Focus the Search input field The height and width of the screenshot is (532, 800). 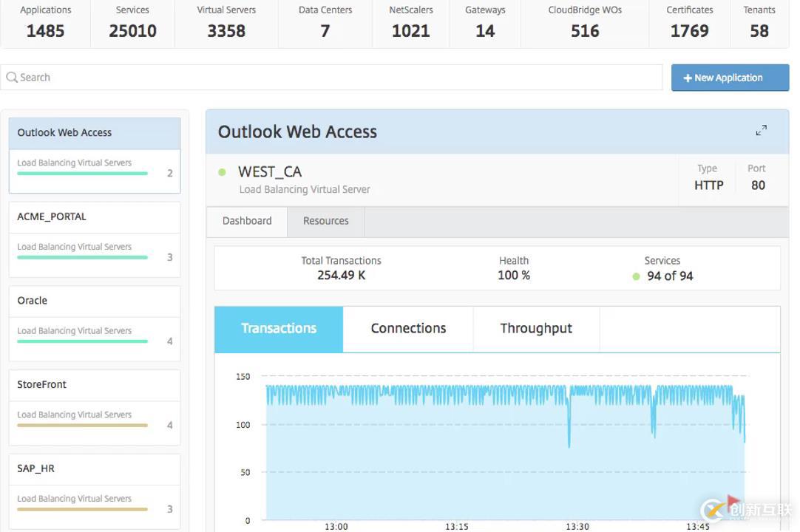coord(332,78)
